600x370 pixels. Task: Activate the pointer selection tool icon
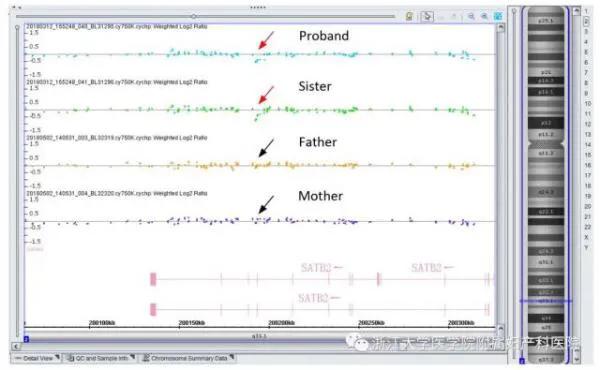(427, 16)
